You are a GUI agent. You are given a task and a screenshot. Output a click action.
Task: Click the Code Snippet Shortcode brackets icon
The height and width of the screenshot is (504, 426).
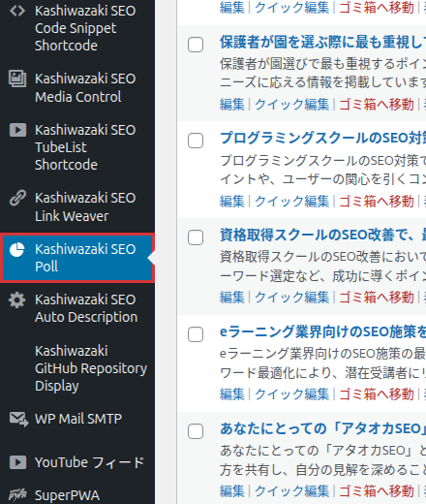(17, 11)
